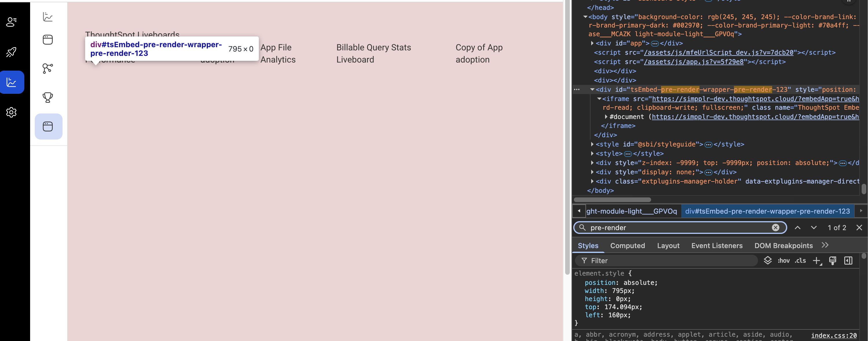The width and height of the screenshot is (868, 341).
Task: Open the App File Analytics liveboard
Action: (x=278, y=53)
